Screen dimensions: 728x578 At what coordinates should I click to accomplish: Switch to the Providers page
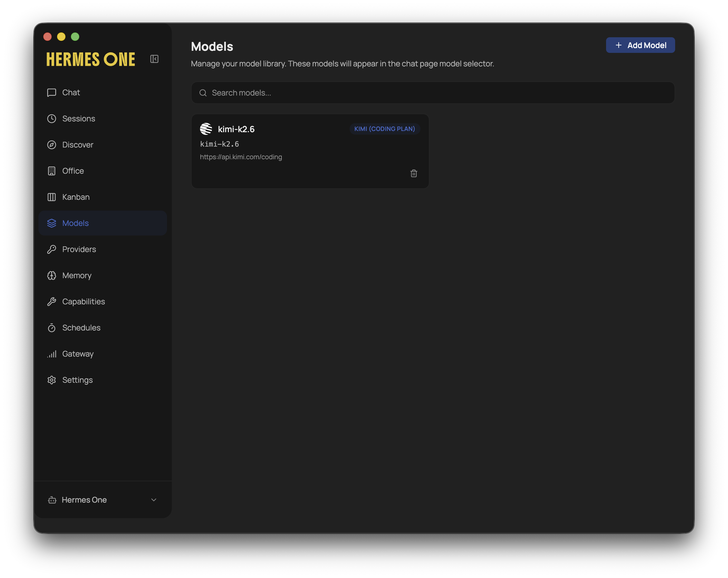click(103, 249)
